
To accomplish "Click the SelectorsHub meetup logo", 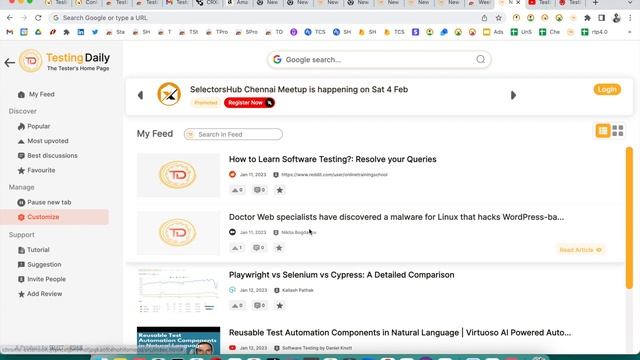I will 169,94.
